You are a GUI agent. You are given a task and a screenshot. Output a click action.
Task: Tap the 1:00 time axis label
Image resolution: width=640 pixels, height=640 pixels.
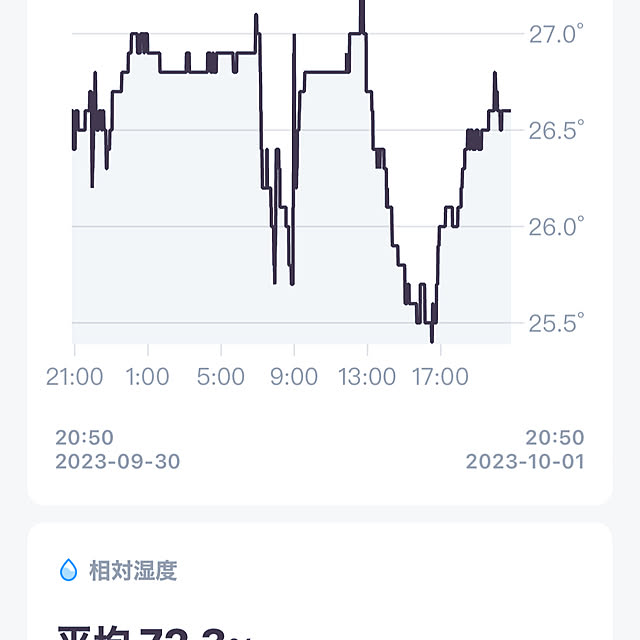147,376
